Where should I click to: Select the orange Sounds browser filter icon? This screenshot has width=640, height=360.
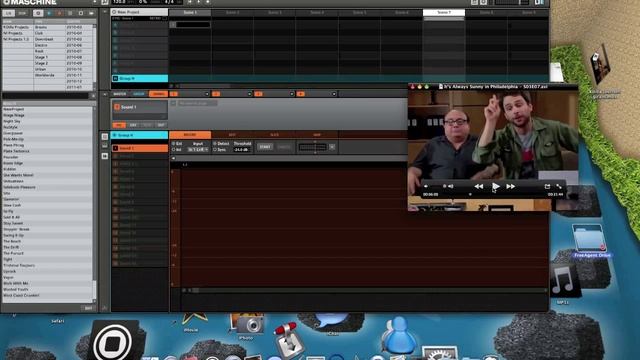coord(60,13)
